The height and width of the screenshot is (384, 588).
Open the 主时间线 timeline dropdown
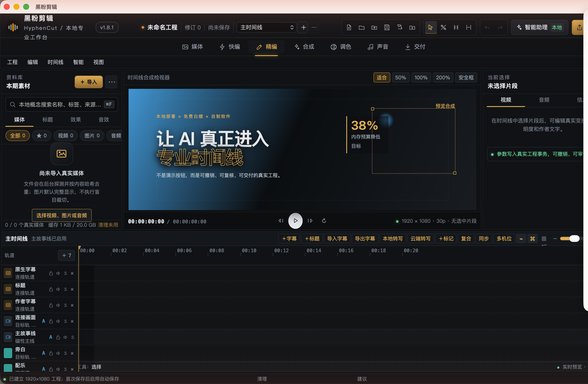click(x=267, y=27)
